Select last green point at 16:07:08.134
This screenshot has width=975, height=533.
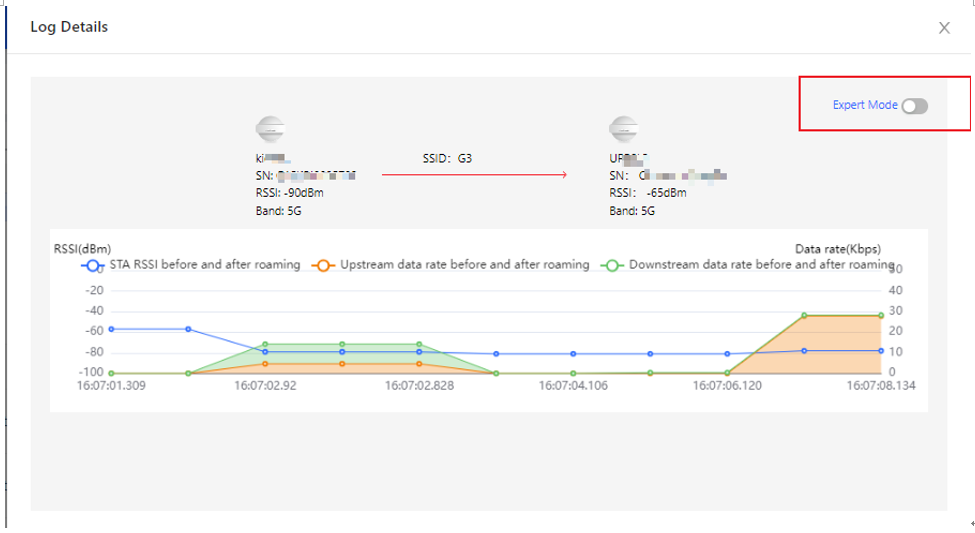(881, 315)
